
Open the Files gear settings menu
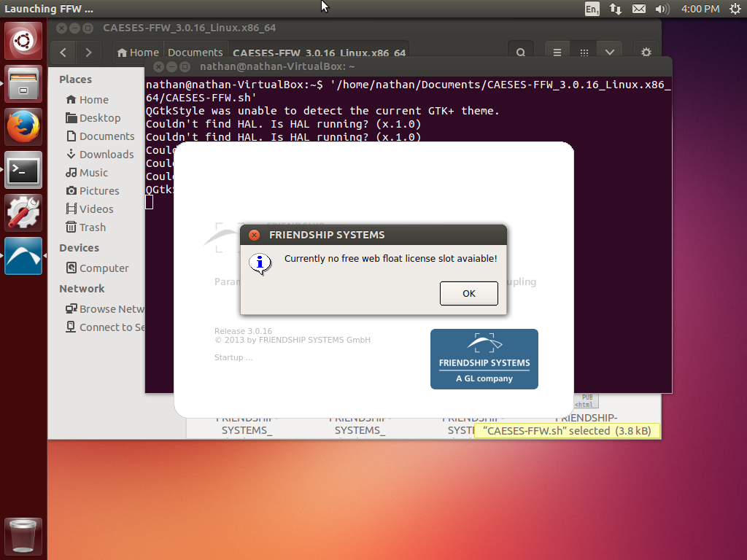click(646, 52)
